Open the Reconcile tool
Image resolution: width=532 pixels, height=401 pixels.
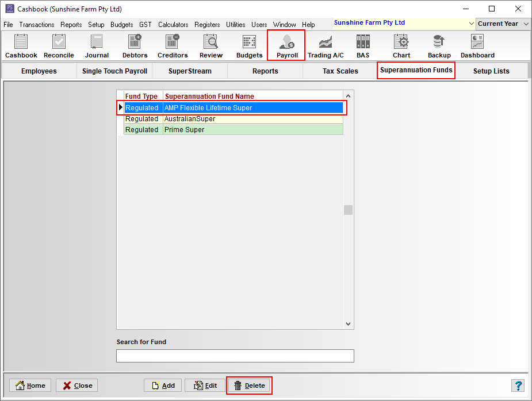[x=59, y=46]
